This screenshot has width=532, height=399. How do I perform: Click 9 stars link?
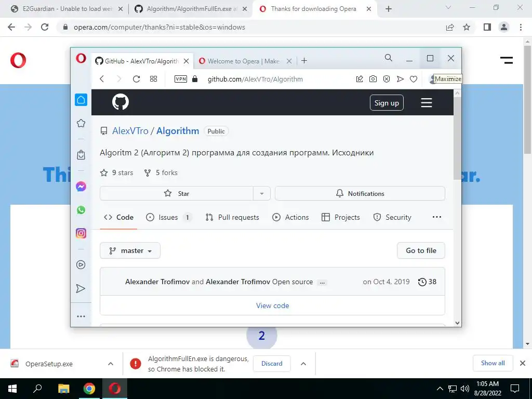pyautogui.click(x=116, y=172)
